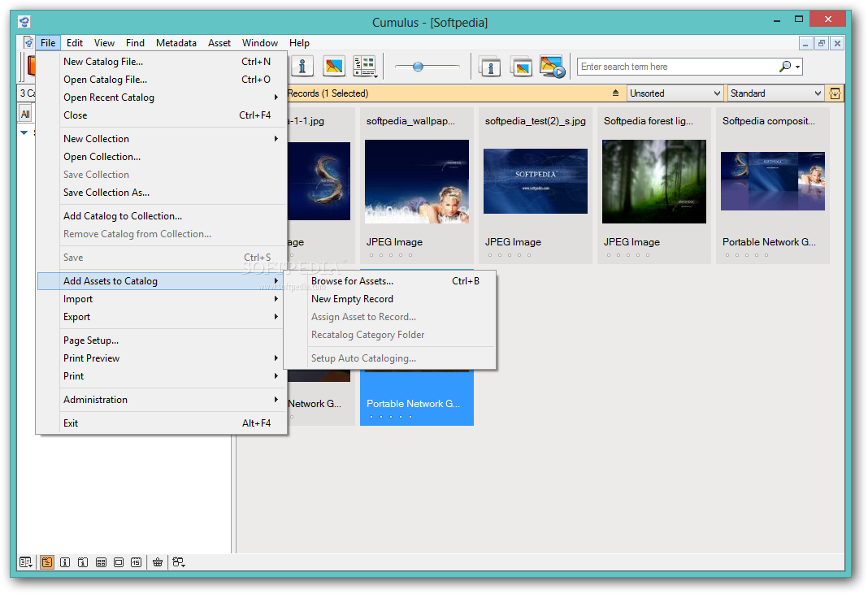Open the Asset menu
Viewport: 868px width, 594px height.
[219, 42]
